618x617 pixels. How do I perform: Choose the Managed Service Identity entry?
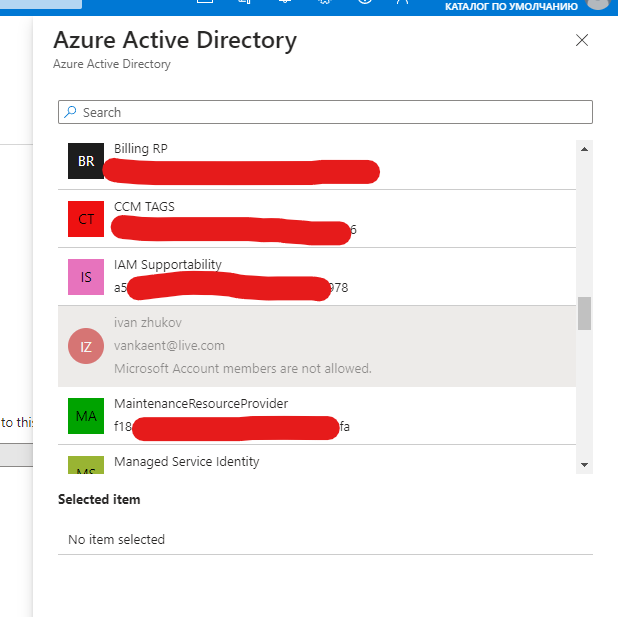(x=317, y=460)
